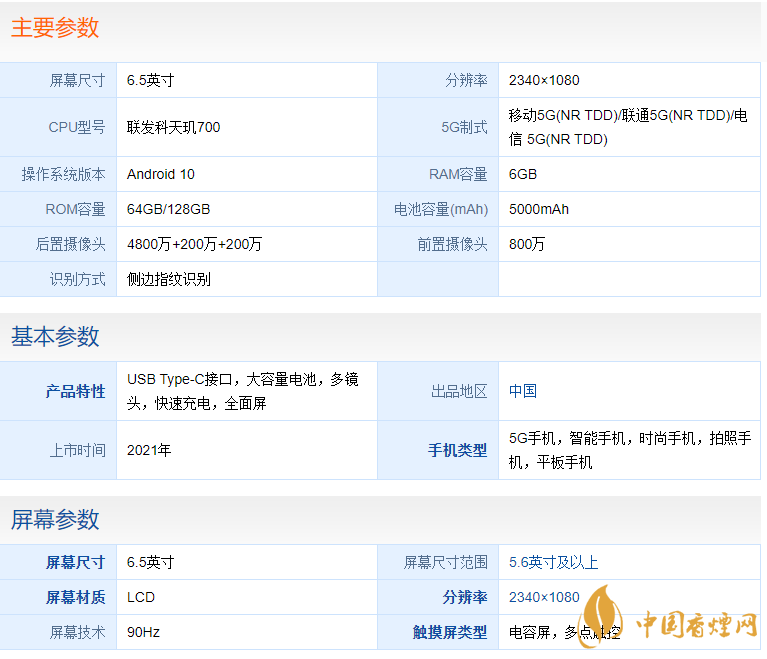The image size is (767, 659).
Task: Click the Android 10 system version value
Action: pos(161,174)
